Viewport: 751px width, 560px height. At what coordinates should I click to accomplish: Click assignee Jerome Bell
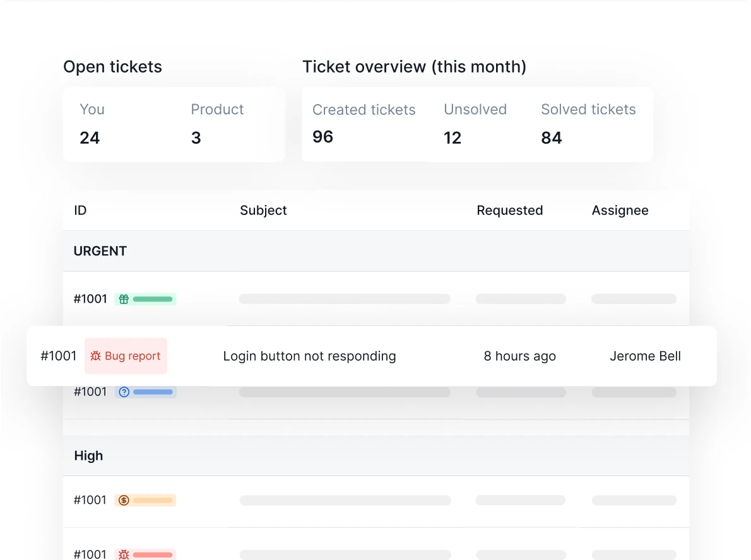(645, 356)
